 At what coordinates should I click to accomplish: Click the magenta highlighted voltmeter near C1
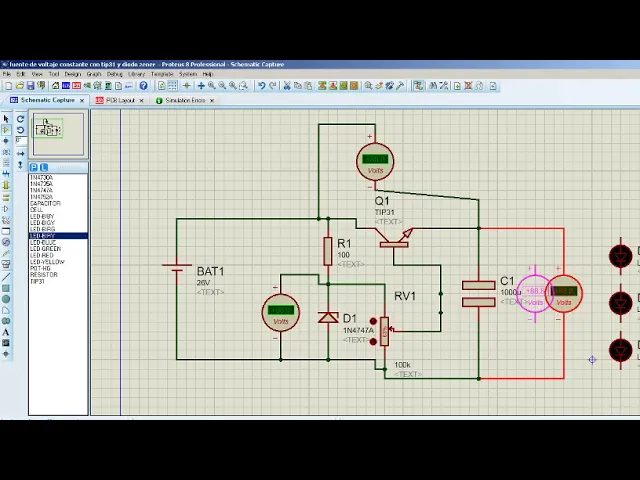click(535, 293)
